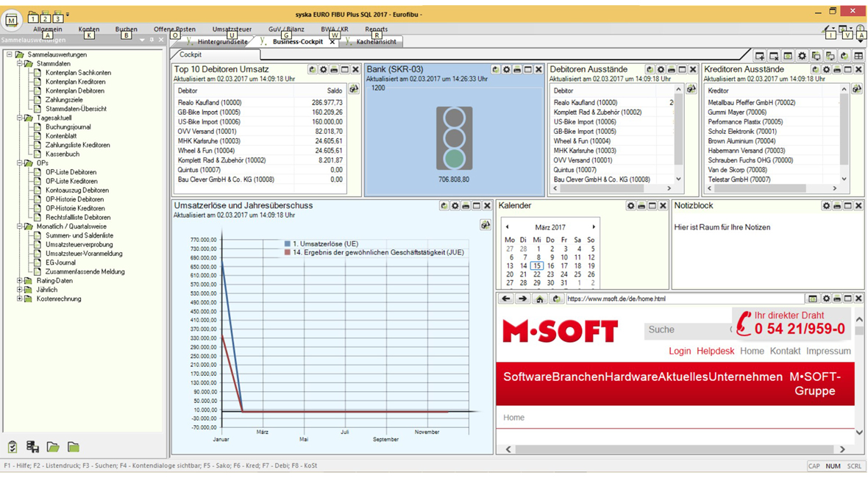Open the Umsatzsteuer menu
Image resolution: width=868 pixels, height=478 pixels.
point(232,29)
